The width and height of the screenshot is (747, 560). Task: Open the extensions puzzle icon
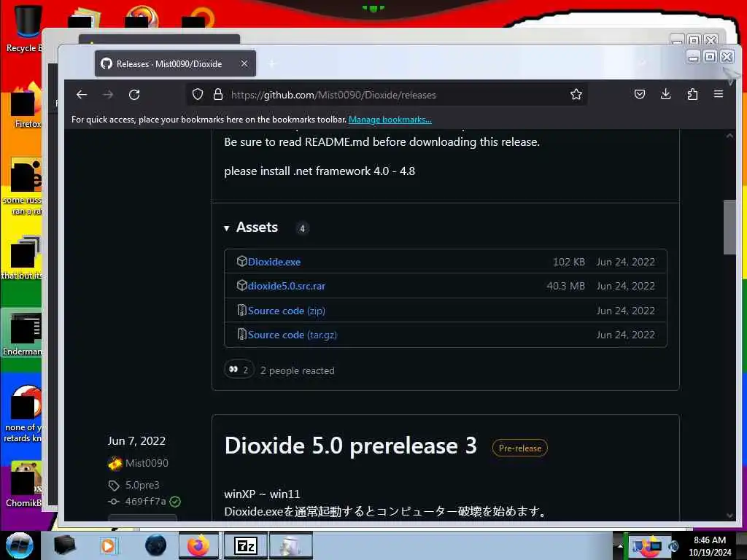click(692, 94)
